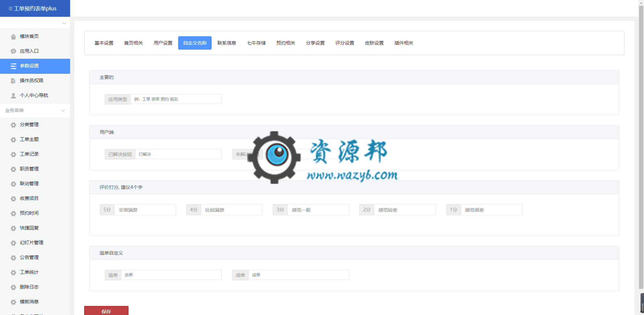Switch to the 皮肤设置 tab
Viewport: 644px width, 315px height.
coord(374,43)
